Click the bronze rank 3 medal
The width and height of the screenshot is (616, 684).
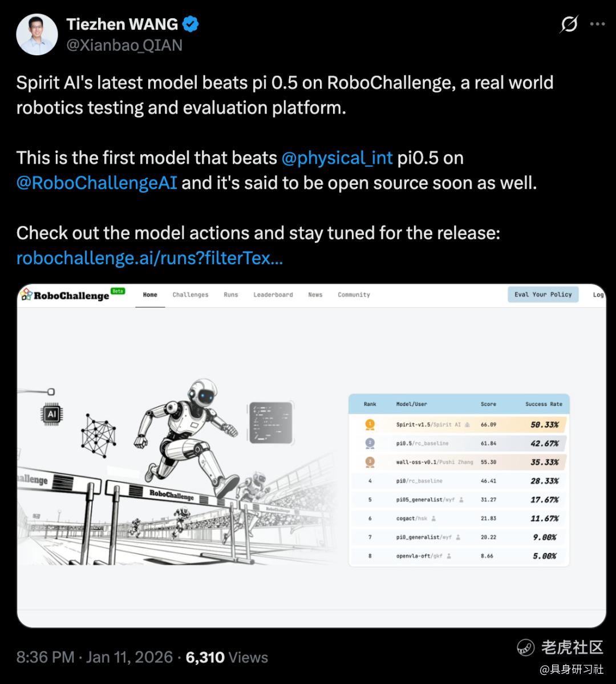click(370, 462)
